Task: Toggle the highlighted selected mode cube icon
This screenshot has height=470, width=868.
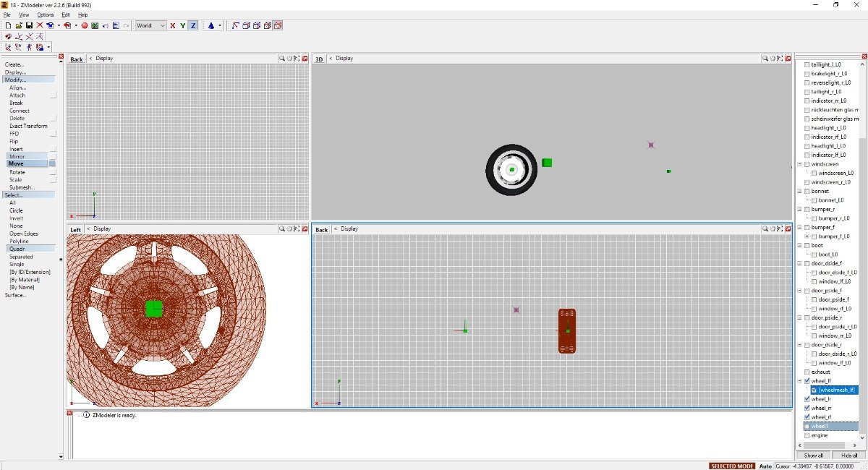Action: click(278, 25)
